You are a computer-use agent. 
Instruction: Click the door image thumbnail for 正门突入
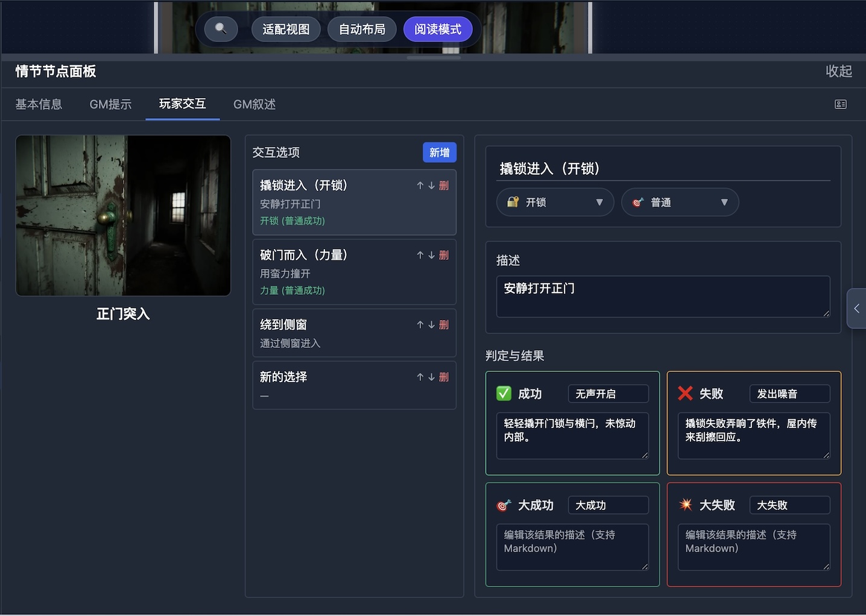pyautogui.click(x=123, y=215)
